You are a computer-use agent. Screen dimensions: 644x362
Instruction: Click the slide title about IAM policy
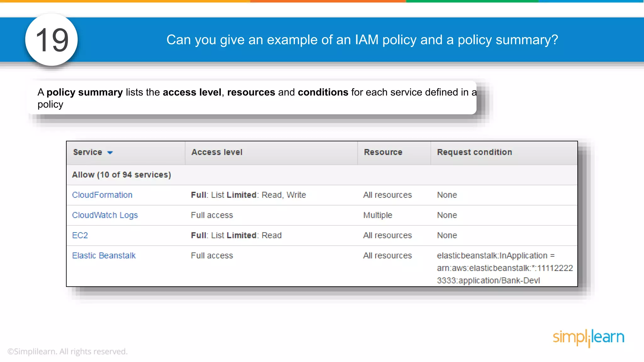[x=362, y=40]
